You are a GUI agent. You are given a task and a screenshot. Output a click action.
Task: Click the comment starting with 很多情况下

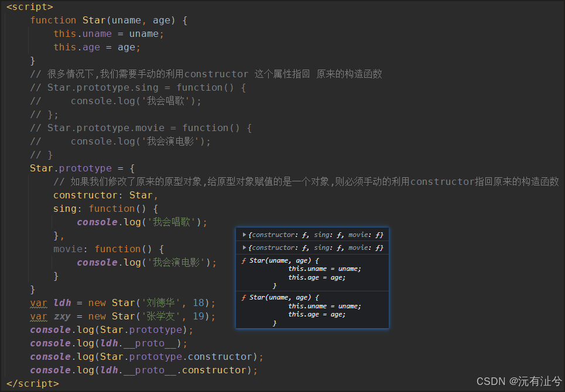(x=206, y=74)
